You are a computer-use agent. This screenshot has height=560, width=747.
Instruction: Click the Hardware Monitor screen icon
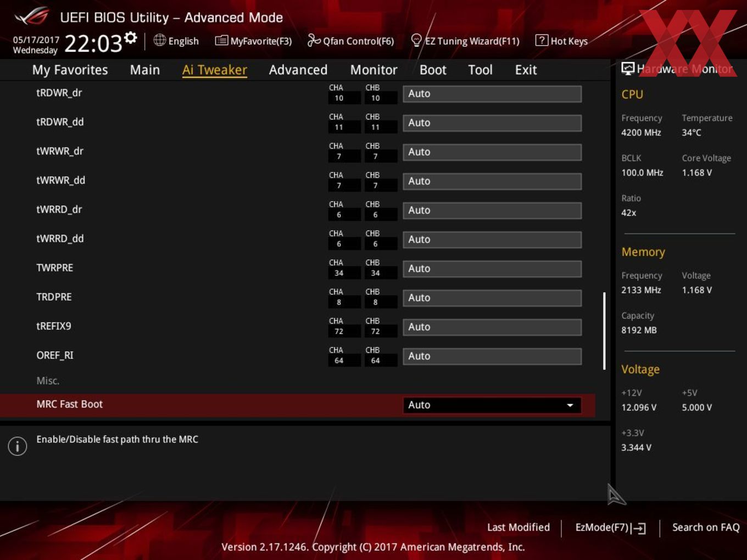pyautogui.click(x=628, y=69)
